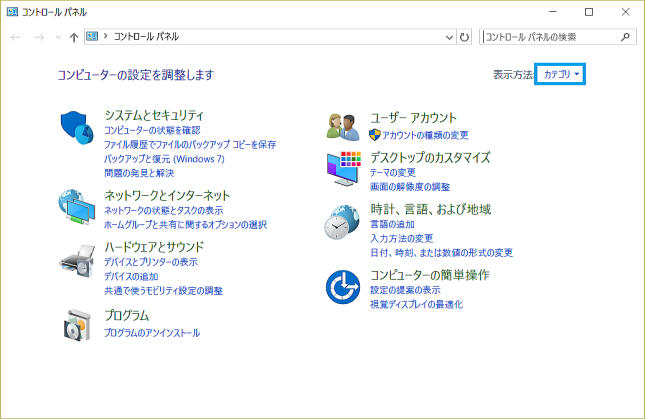The width and height of the screenshot is (645, 419).
Task: Maximize the Control Panel window
Action: [589, 12]
